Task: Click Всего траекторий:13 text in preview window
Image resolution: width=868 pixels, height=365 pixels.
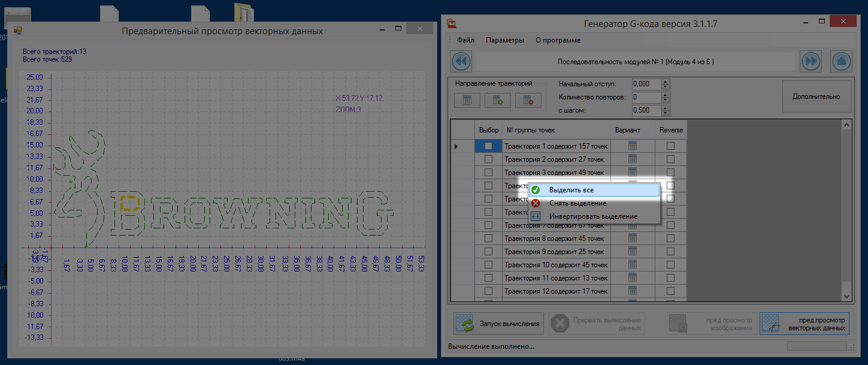Action: (55, 52)
